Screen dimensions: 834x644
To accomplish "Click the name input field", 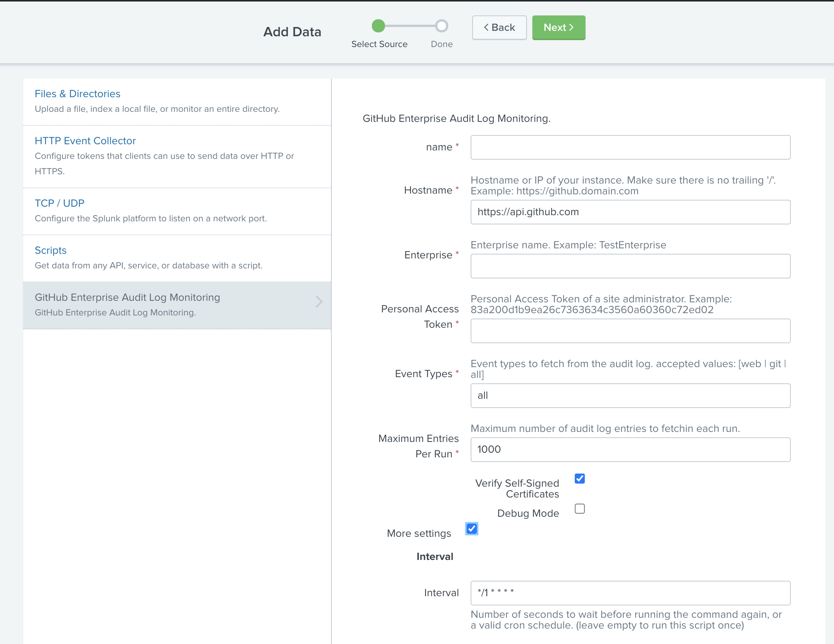I will (x=630, y=147).
